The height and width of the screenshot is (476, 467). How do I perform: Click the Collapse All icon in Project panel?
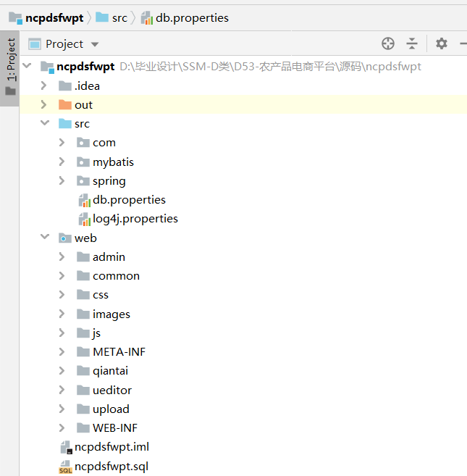click(412, 43)
